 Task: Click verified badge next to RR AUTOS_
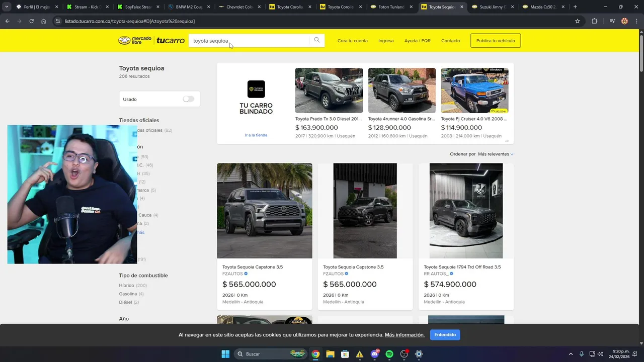coord(451,274)
